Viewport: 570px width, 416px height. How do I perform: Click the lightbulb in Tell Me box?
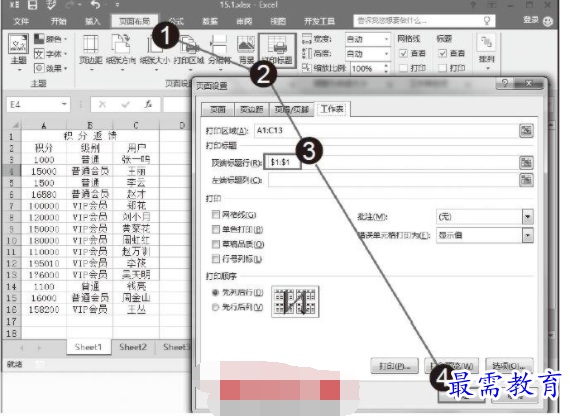[x=487, y=21]
